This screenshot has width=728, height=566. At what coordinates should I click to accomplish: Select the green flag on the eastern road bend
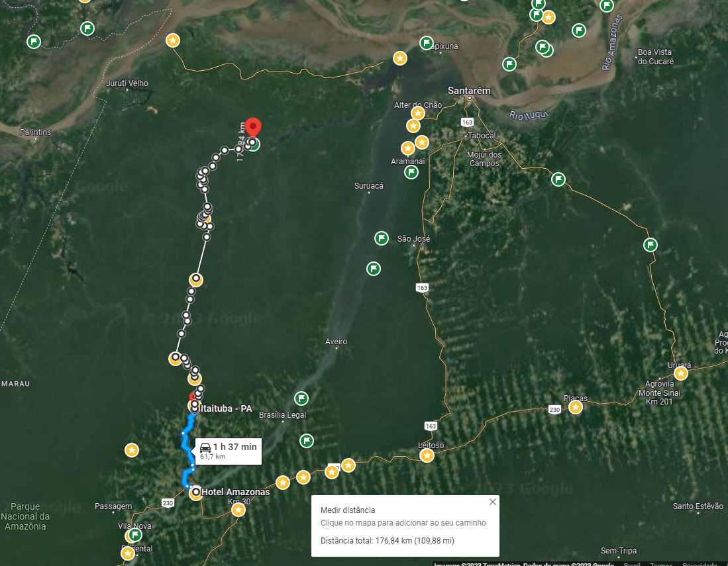coord(650,244)
